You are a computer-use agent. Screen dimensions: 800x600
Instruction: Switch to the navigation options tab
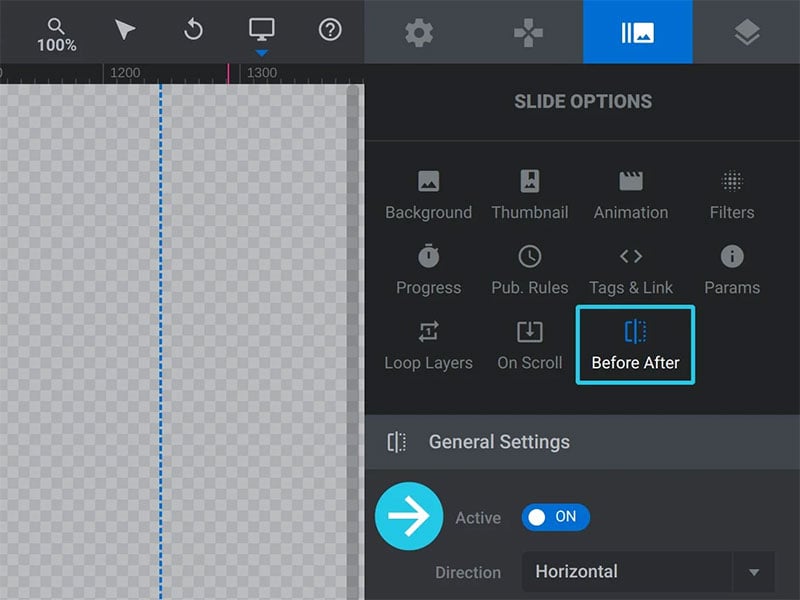tap(528, 32)
